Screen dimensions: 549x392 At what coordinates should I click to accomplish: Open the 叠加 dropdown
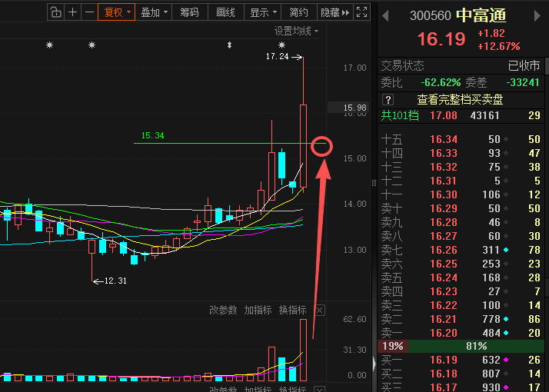[154, 12]
